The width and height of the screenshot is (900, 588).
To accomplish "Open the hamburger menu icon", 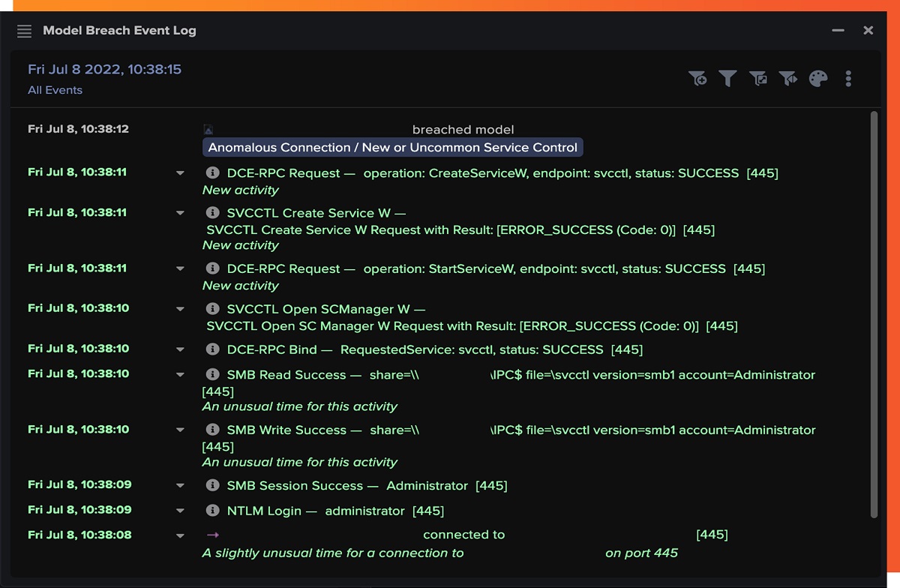I will 24,31.
